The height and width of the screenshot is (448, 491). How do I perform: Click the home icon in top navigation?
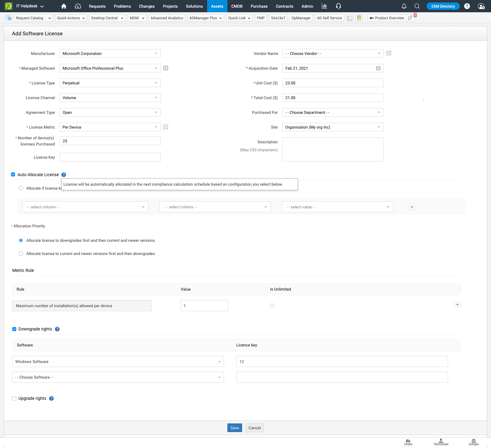[64, 6]
